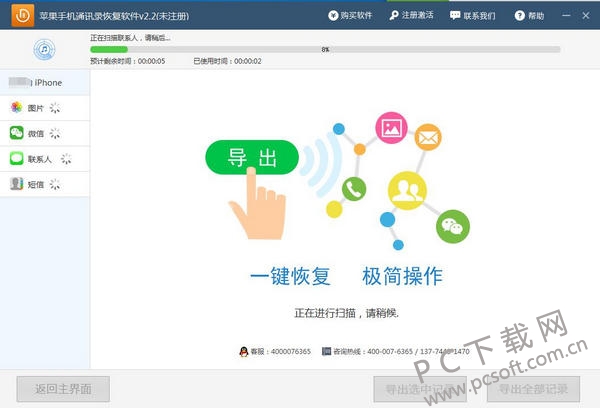Click the 短信 messages icon in sidebar
The image size is (600, 408).
(17, 184)
